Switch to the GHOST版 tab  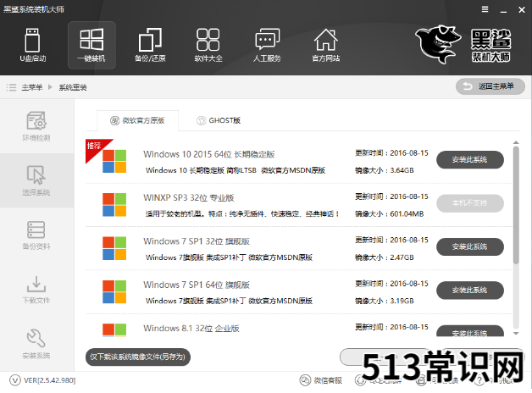coord(219,120)
